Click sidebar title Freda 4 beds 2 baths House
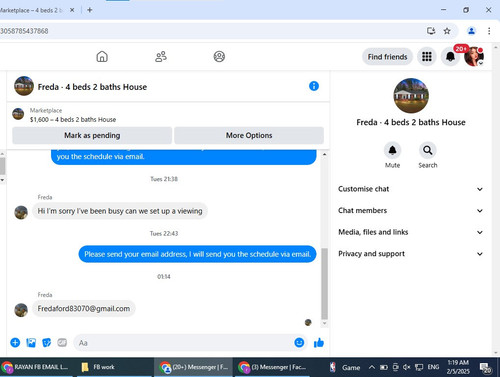Viewport: 500px width, 377px height. click(x=411, y=122)
